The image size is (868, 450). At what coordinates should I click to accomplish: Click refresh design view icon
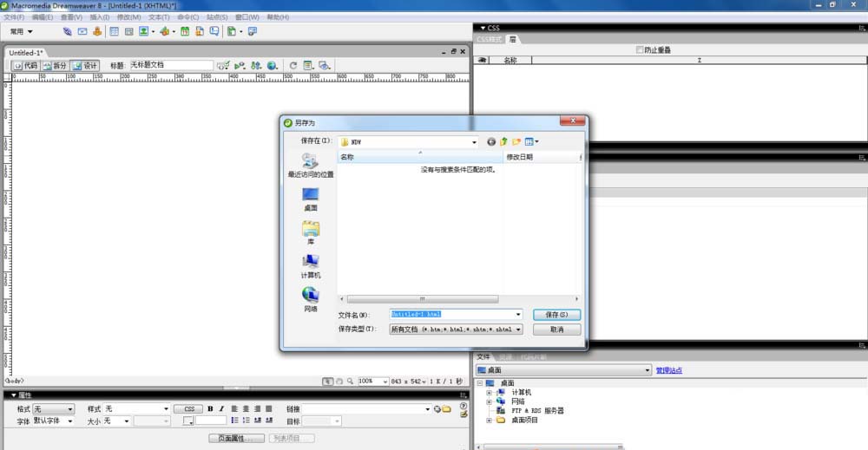pos(293,65)
